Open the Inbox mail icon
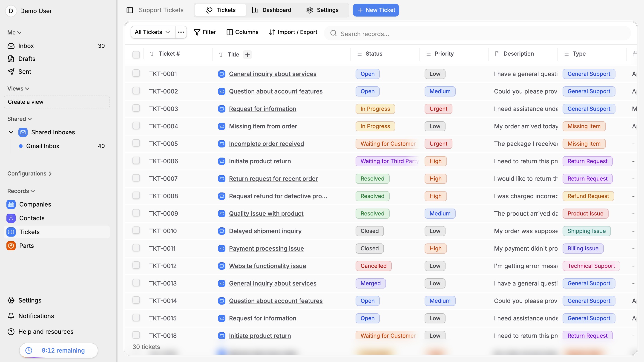This screenshot has height=362, width=644. 11,46
